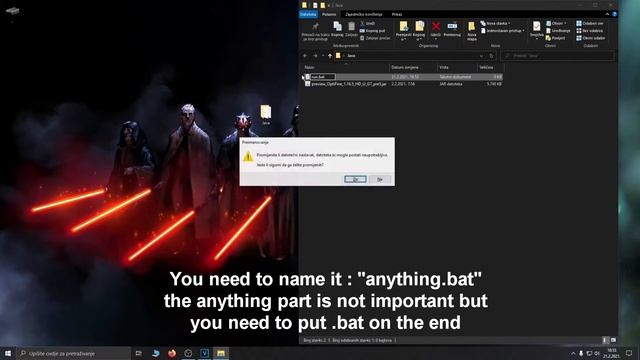
Task: Click the Java address bar path
Action: 351,56
